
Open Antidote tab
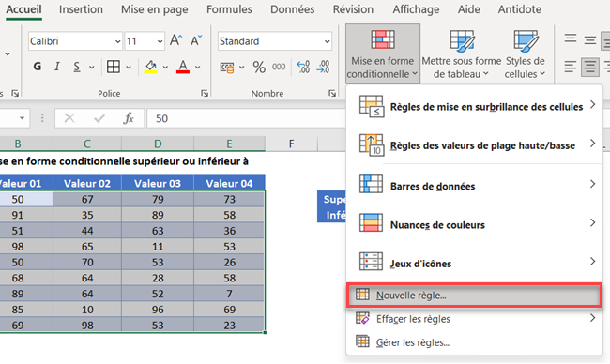pyautogui.click(x=519, y=9)
